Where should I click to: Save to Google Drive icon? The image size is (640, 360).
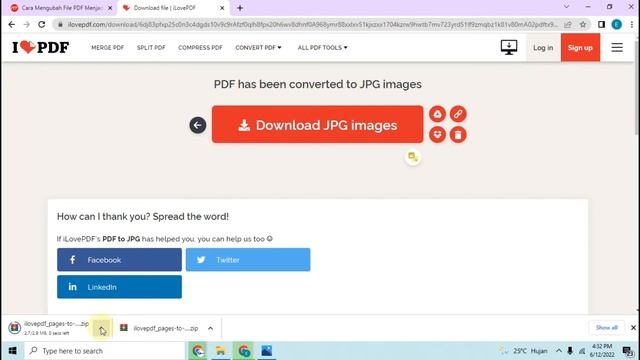point(437,114)
